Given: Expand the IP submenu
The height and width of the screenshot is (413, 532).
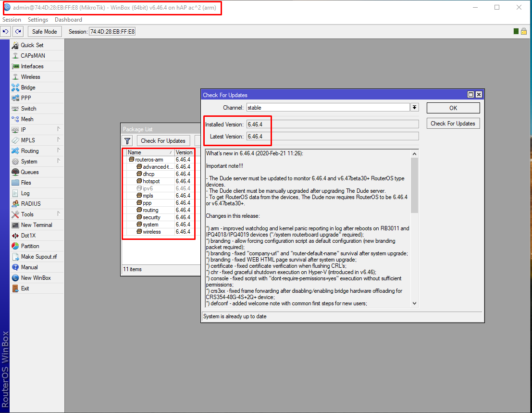Looking at the screenshot, I should click(x=37, y=130).
